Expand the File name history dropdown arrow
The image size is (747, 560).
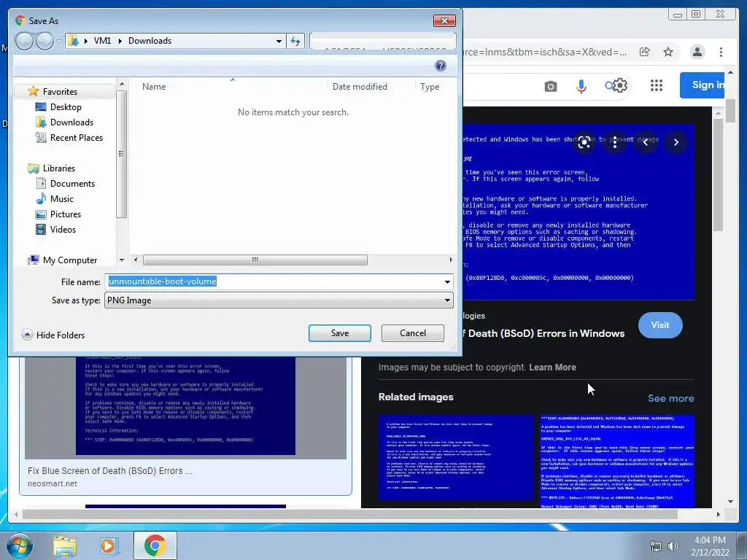(x=447, y=281)
